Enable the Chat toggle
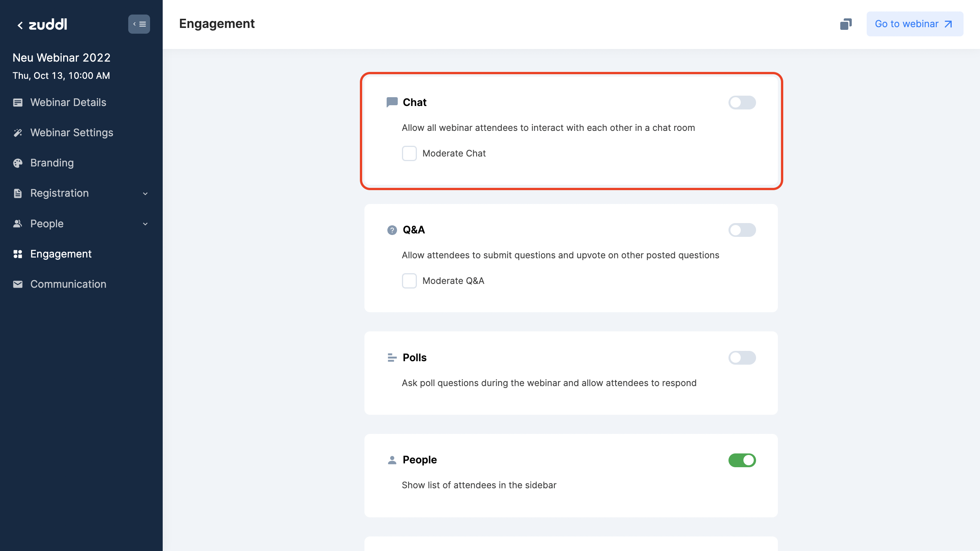Image resolution: width=980 pixels, height=551 pixels. [x=742, y=102]
